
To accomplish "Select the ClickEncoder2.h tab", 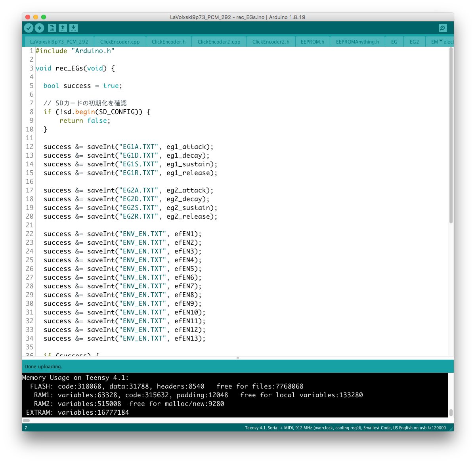I will point(271,42).
